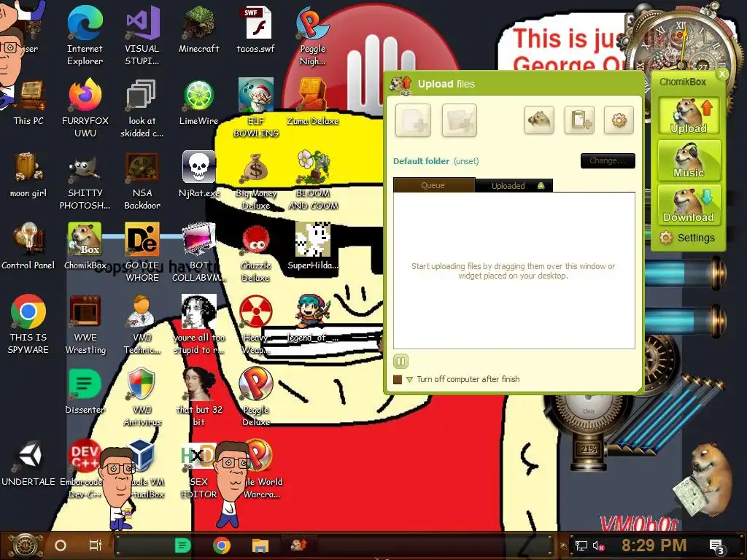Open NSA Backdoor desktop icon
This screenshot has width=747, height=560.
(142, 181)
